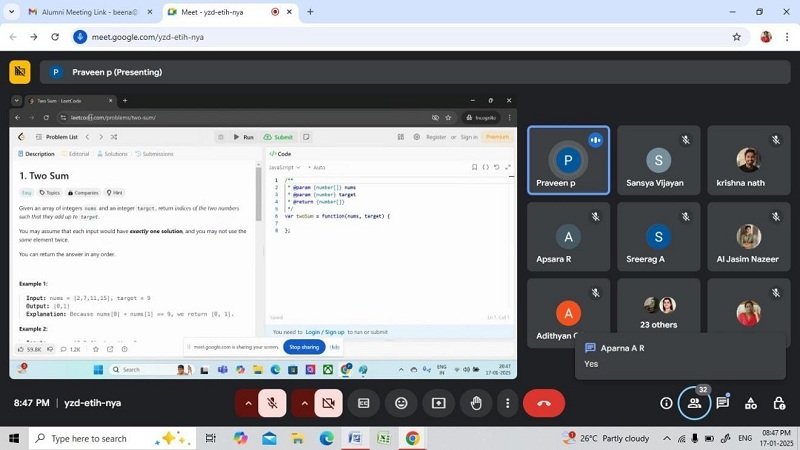Select the krishna nath video tile
This screenshot has height=450, width=800.
(748, 160)
